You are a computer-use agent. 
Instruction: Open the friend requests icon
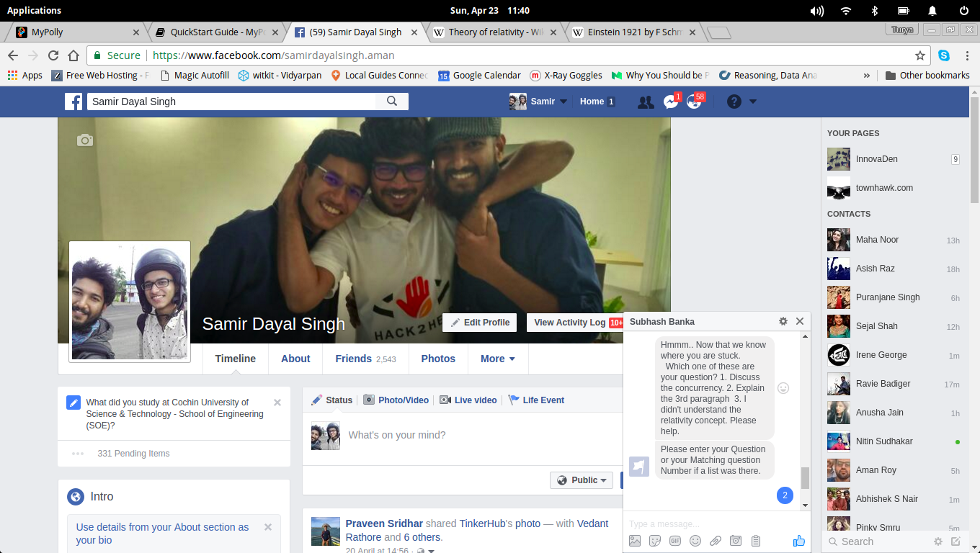pos(646,102)
